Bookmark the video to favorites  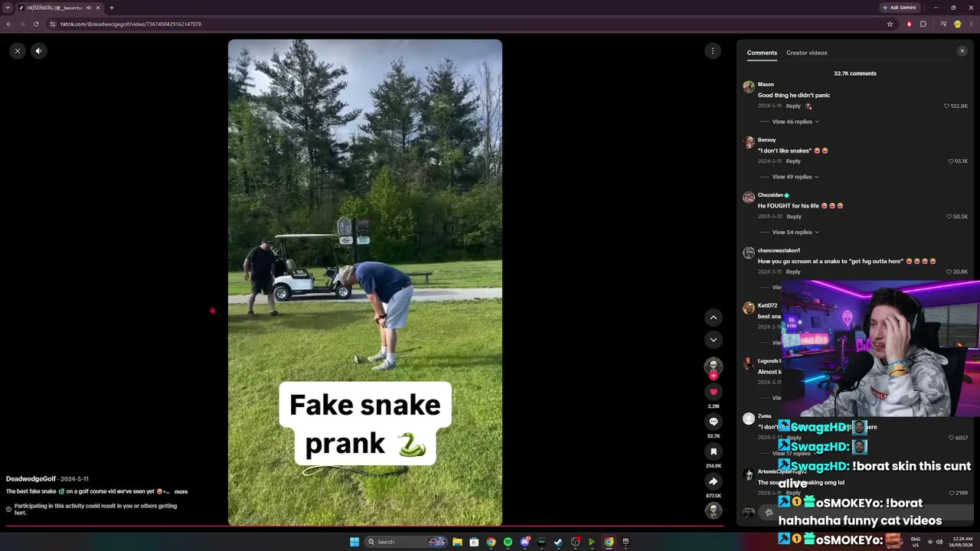tap(714, 452)
